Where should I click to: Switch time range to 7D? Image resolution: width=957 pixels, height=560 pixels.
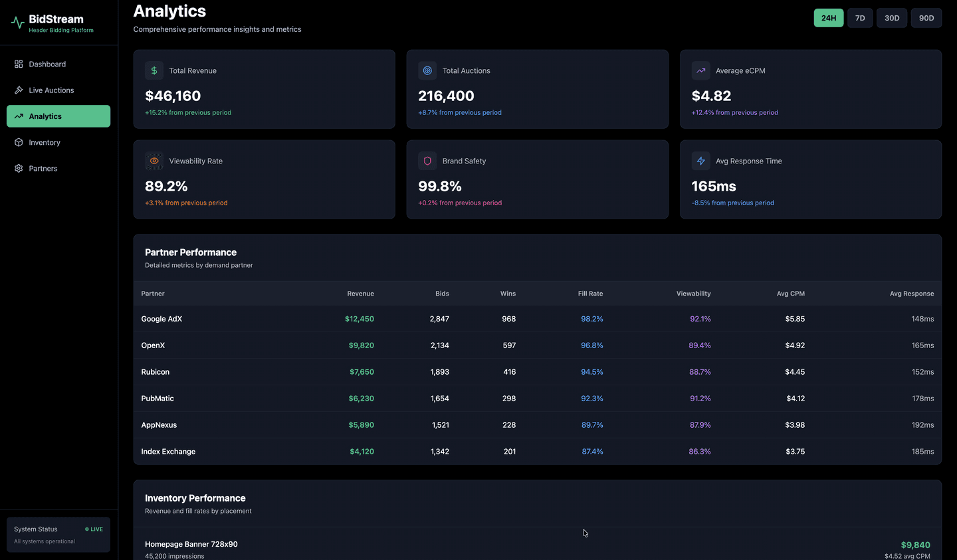(x=860, y=18)
